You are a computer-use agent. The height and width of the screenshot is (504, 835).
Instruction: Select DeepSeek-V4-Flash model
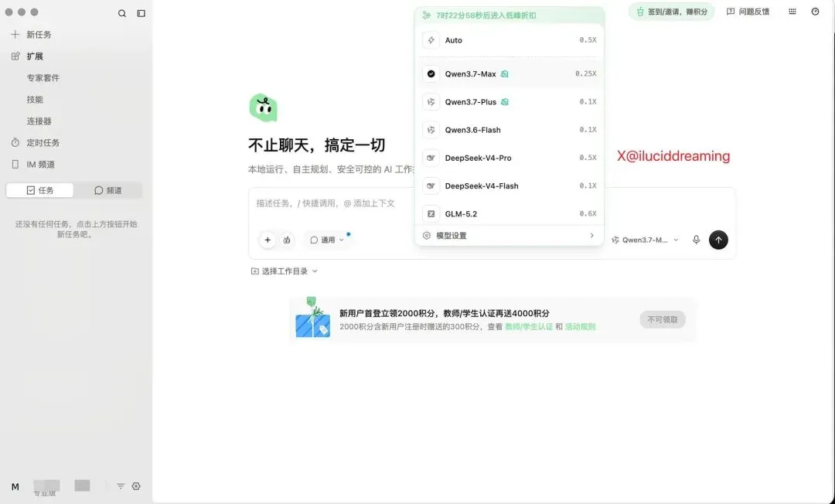(x=509, y=186)
